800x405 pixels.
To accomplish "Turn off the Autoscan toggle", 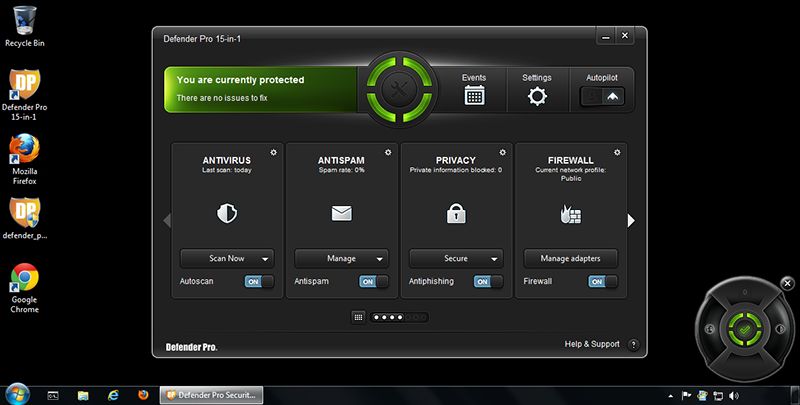I will coord(259,282).
